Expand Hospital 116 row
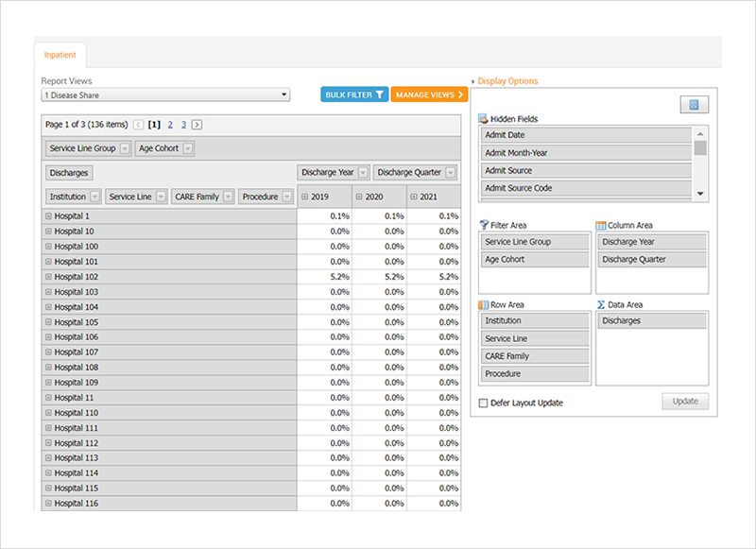The width and height of the screenshot is (756, 549). (x=48, y=504)
